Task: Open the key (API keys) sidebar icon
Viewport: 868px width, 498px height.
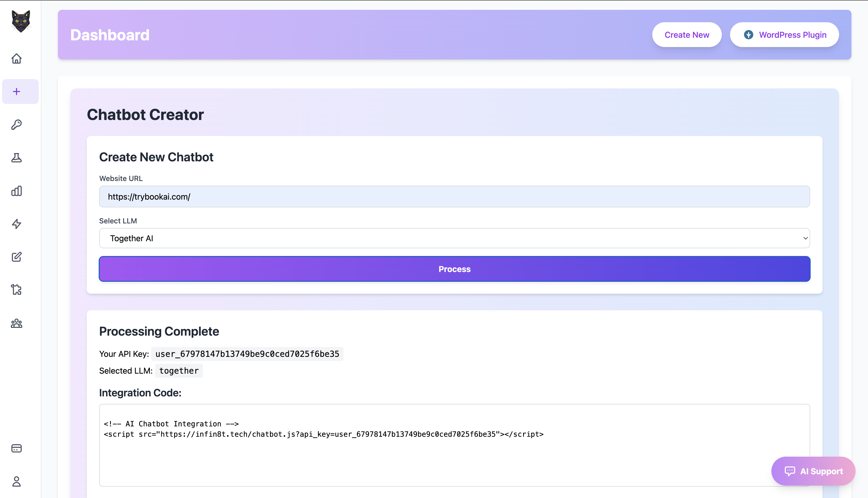Action: [16, 125]
